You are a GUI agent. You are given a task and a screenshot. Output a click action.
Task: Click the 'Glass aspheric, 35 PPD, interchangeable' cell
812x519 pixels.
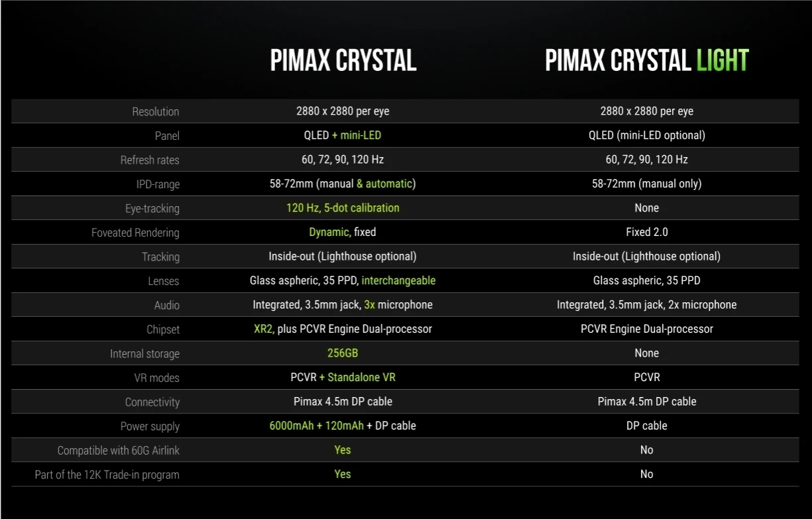343,280
